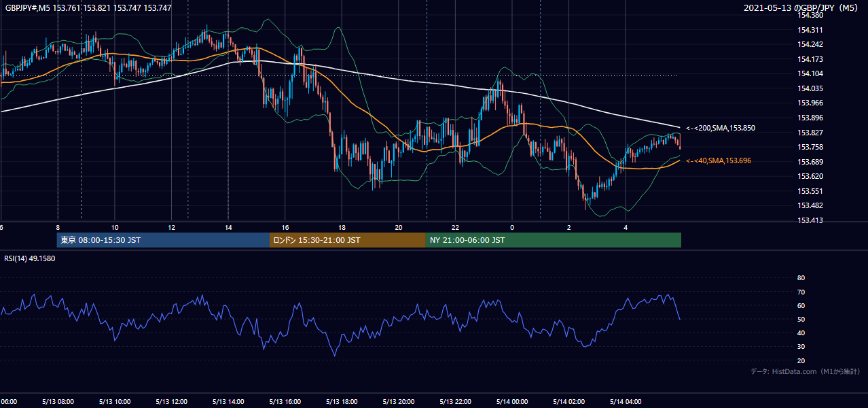Click the 5/13 18:00 time axis label
The width and height of the screenshot is (868, 408).
[342, 401]
